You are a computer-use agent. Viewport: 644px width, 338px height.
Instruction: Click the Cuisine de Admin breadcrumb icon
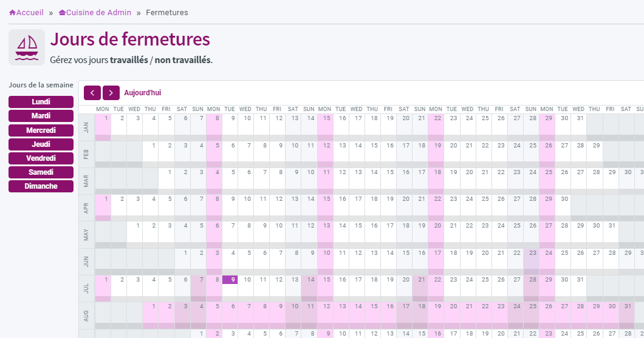(x=62, y=13)
